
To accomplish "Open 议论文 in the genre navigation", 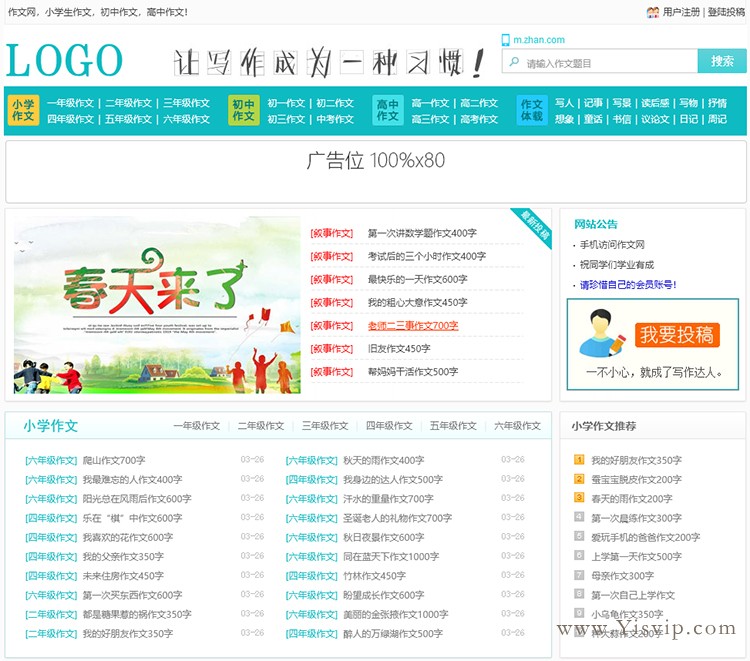I will pyautogui.click(x=655, y=119).
